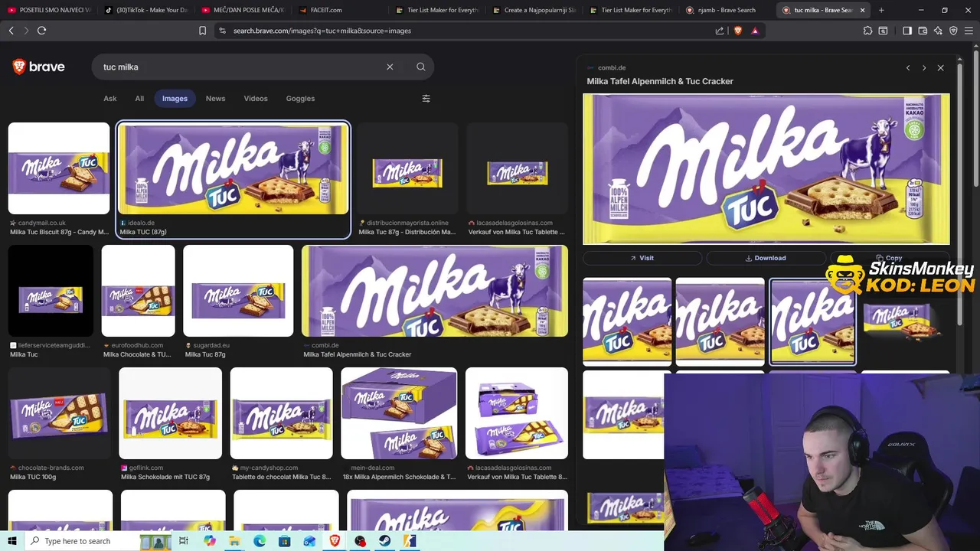Open Task View on taskbar

point(184,541)
